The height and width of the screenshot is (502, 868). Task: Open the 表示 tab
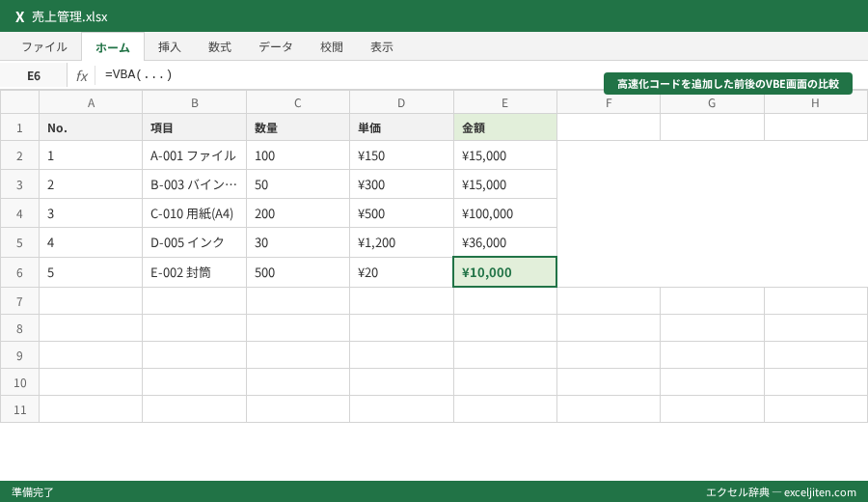pos(382,47)
